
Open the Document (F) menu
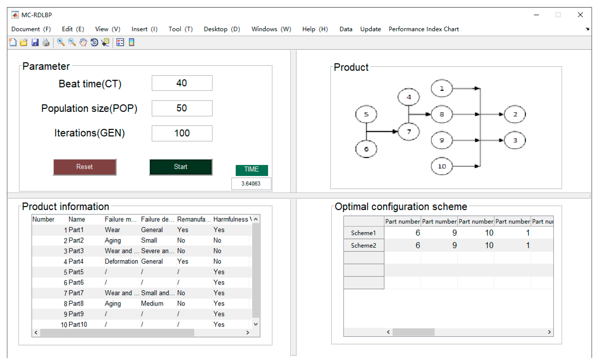pos(31,29)
